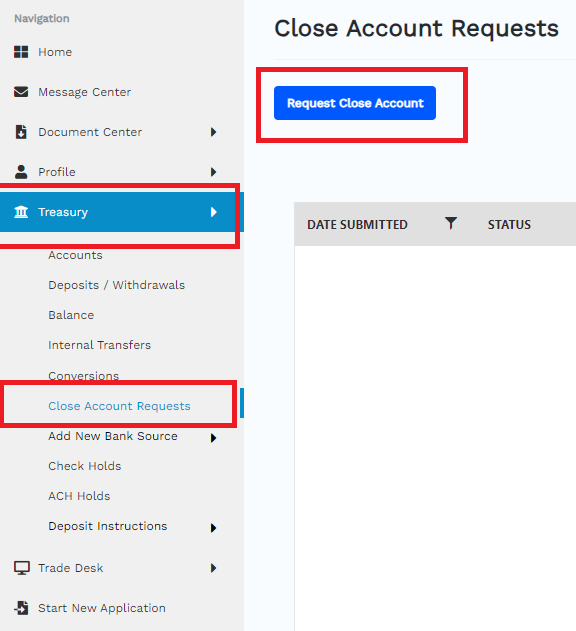Expand the Document Center submenu arrow

tap(213, 132)
